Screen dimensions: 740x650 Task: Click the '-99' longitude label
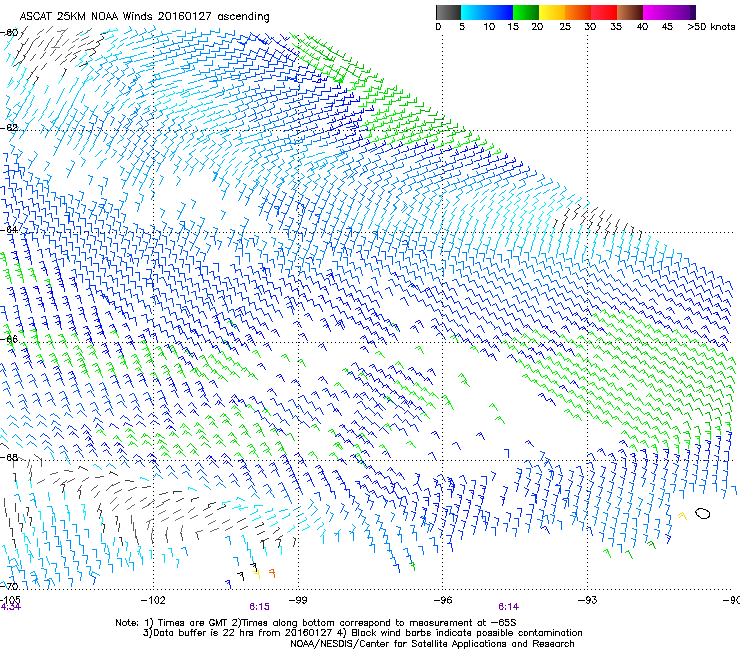tap(298, 600)
